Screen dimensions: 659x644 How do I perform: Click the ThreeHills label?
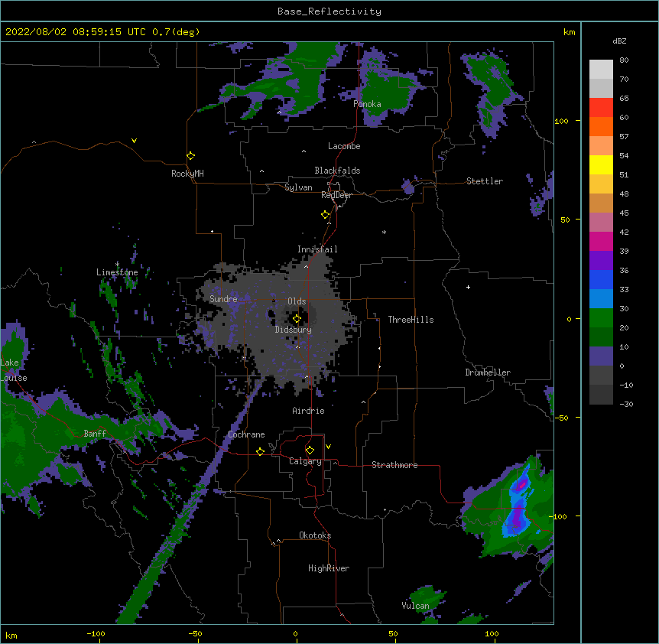coord(411,320)
